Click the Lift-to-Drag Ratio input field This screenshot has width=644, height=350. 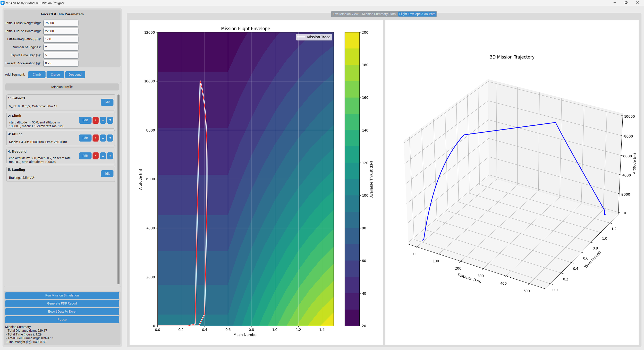[61, 39]
